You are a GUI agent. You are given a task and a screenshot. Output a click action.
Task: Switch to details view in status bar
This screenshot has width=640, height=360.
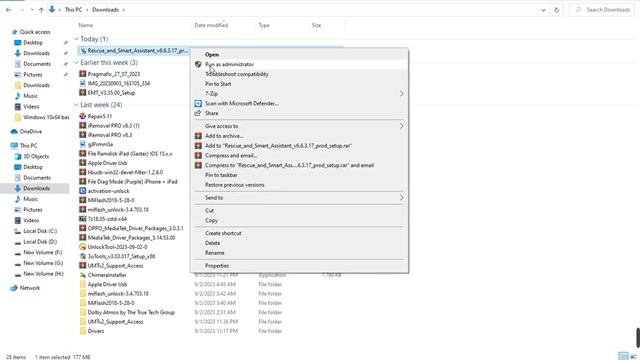pyautogui.click(x=623, y=356)
